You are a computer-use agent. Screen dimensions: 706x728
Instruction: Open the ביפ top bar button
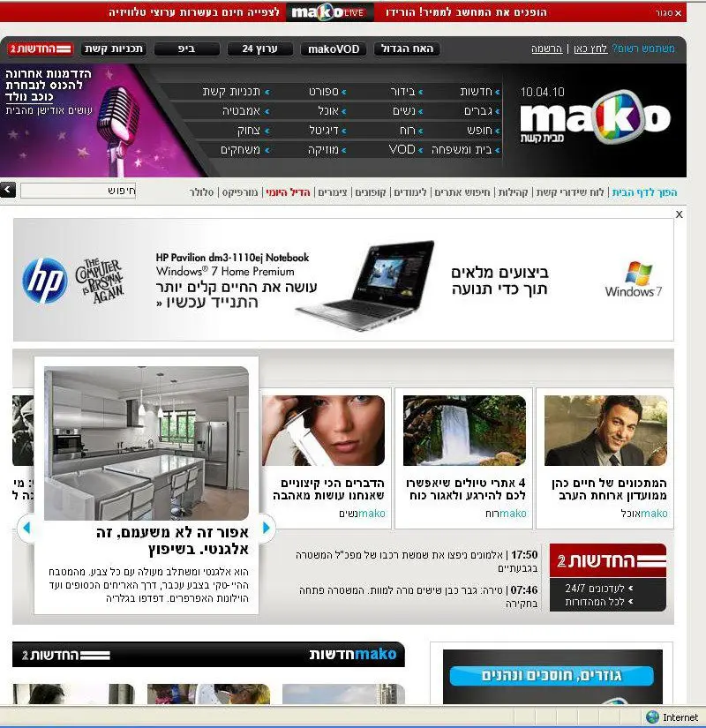point(187,49)
